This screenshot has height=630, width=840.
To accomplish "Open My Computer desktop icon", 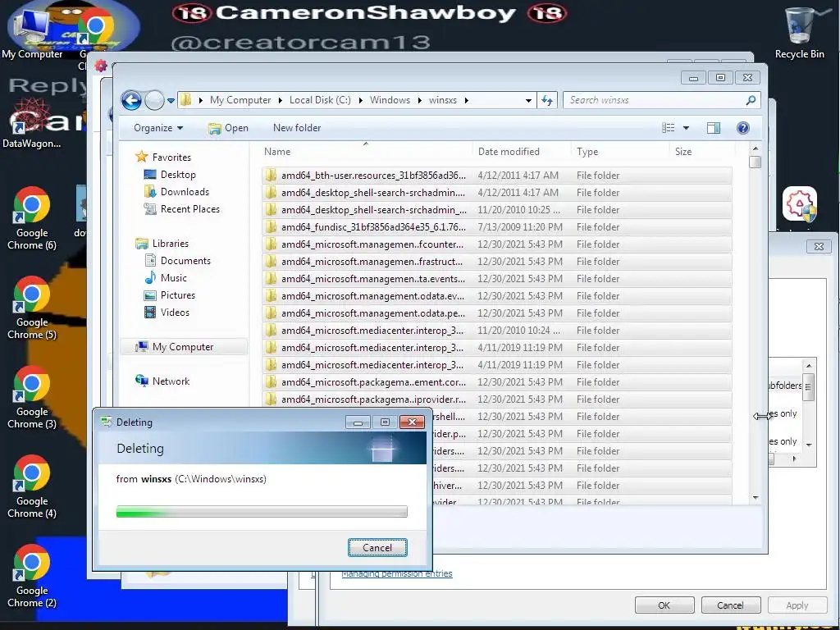I will 32,33.
